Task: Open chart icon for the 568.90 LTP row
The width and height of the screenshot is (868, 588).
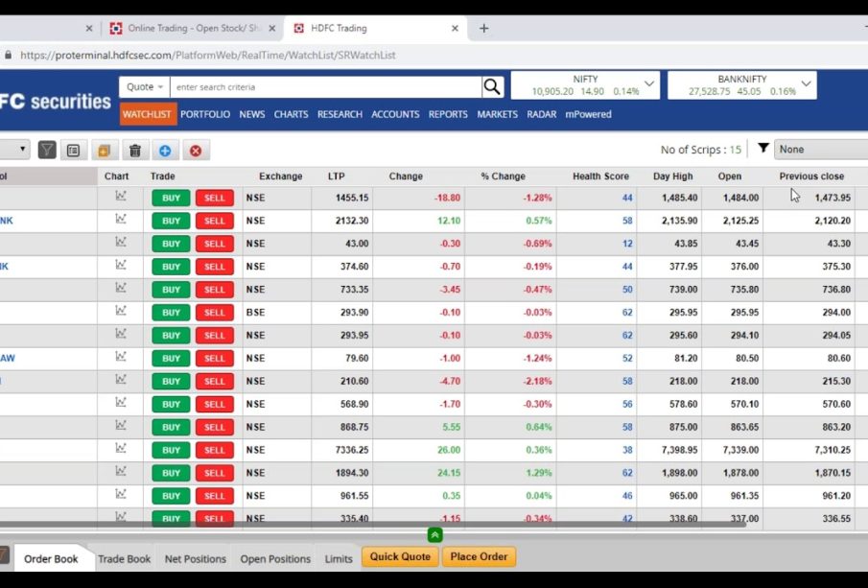Action: point(121,403)
